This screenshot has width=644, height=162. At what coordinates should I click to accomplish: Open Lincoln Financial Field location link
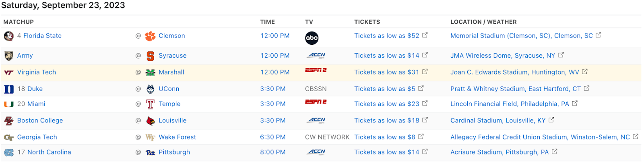pyautogui.click(x=510, y=104)
